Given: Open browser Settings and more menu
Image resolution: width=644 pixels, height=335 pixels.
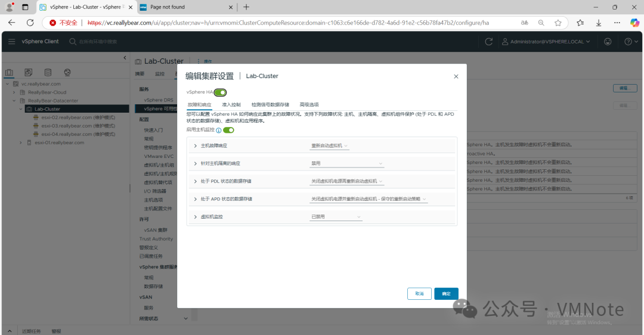Looking at the screenshot, I should click(617, 23).
